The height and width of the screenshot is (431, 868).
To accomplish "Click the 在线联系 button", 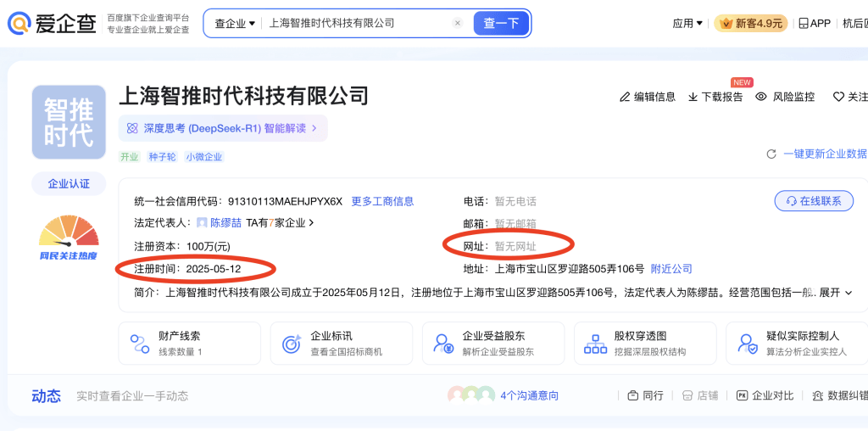I will 814,201.
